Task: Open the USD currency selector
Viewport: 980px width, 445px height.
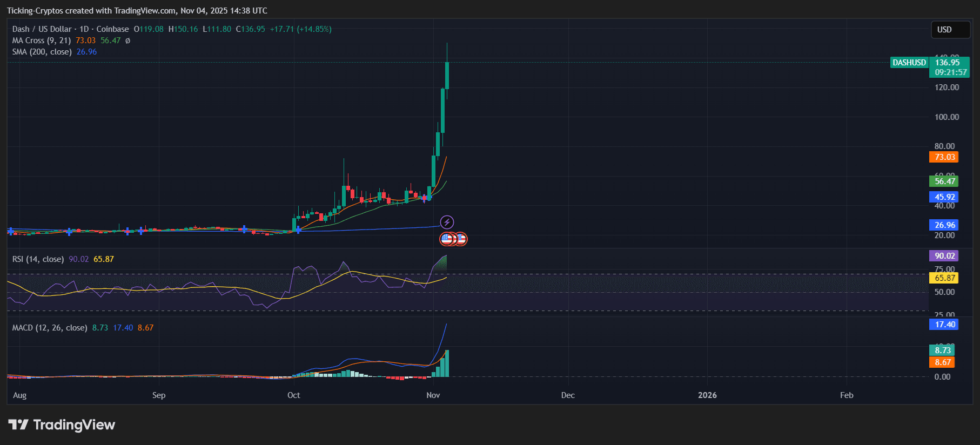Action: pos(950,30)
